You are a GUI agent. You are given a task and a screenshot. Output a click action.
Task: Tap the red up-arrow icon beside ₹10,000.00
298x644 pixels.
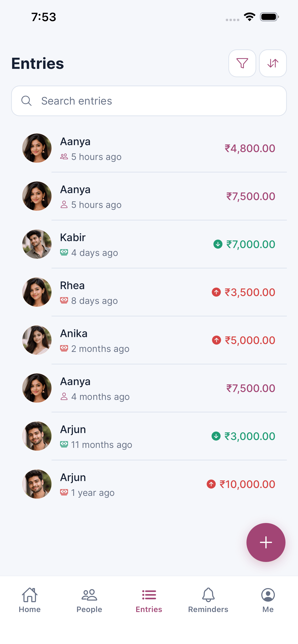pyautogui.click(x=211, y=484)
